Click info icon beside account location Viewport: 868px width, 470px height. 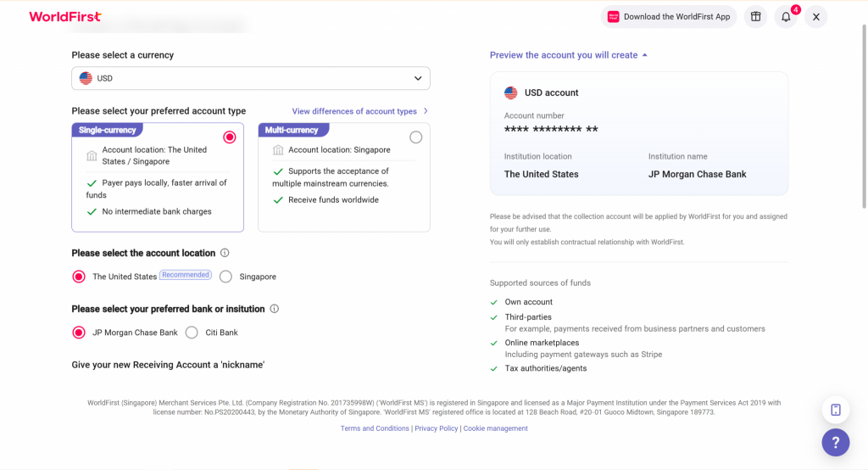pos(225,253)
